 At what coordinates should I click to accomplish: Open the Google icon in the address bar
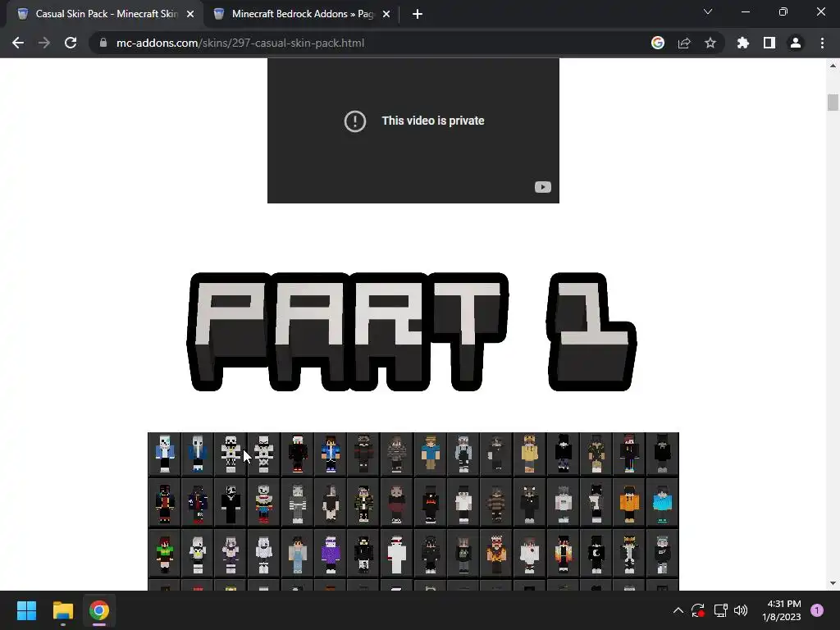(x=658, y=43)
